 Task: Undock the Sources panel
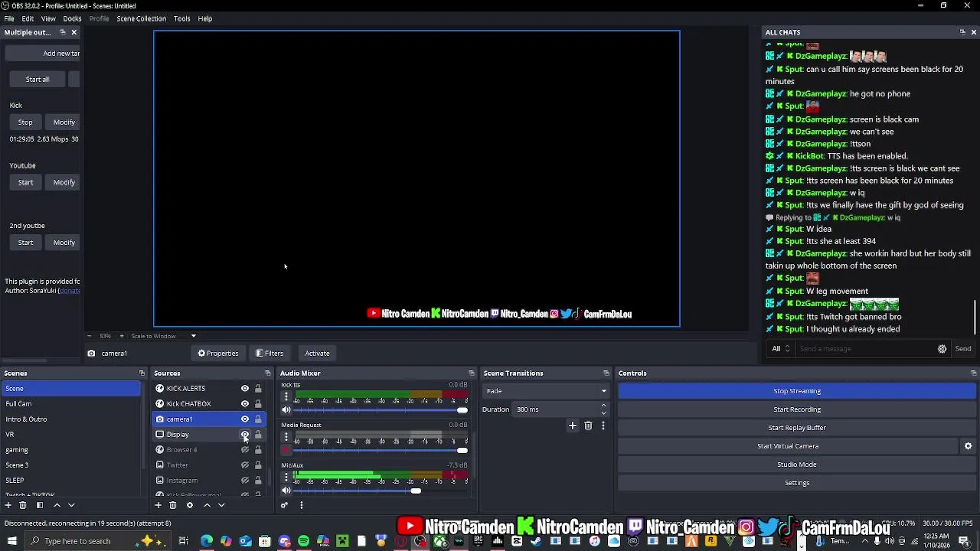click(x=268, y=373)
